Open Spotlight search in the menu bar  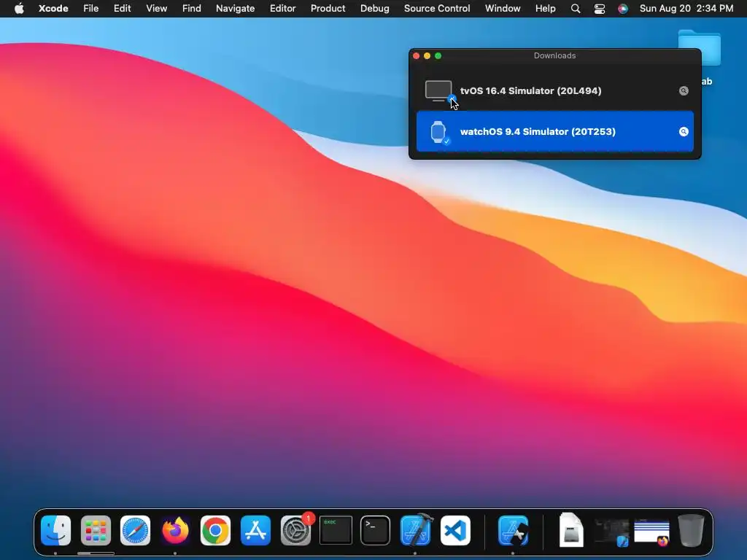click(576, 9)
